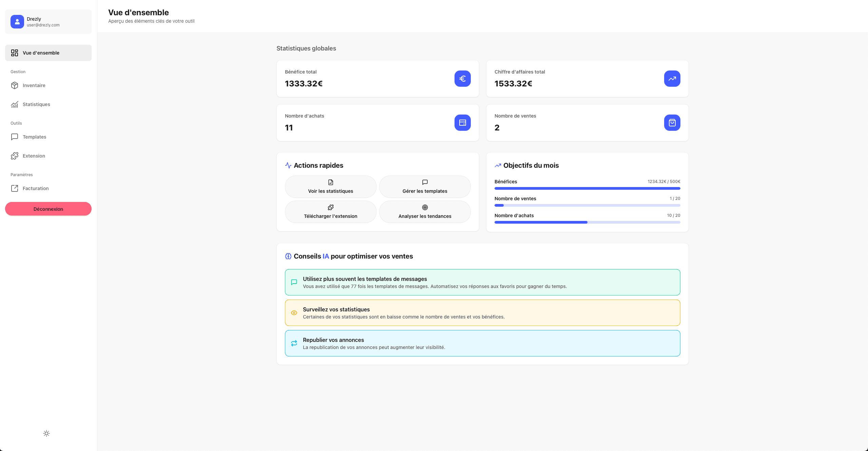
Task: Open the Utilisez plus souvent les templates tip
Action: [482, 282]
